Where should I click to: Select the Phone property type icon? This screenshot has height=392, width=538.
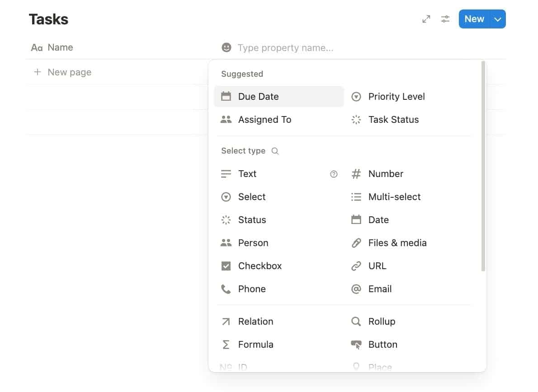tap(226, 289)
